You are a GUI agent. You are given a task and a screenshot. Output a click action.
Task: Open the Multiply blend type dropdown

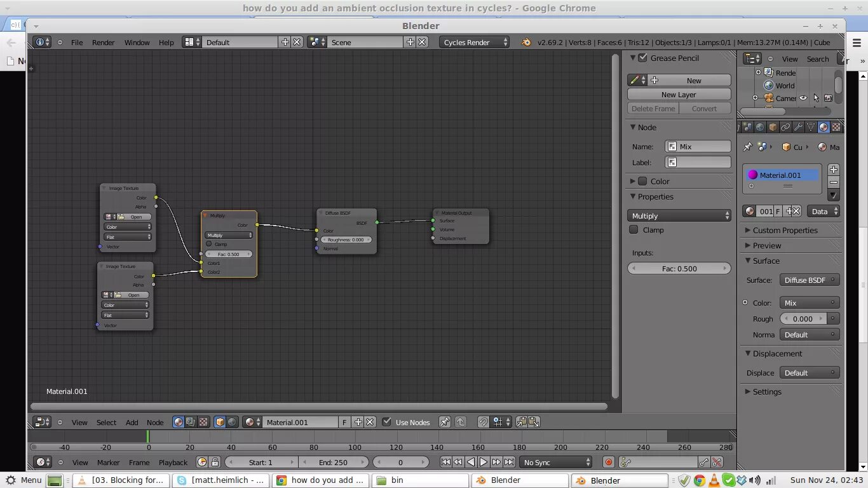[x=679, y=216]
